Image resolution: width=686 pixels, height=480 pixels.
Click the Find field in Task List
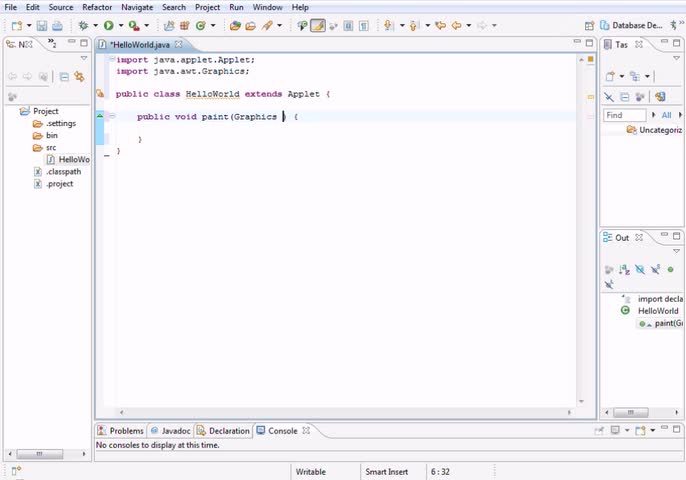[624, 115]
